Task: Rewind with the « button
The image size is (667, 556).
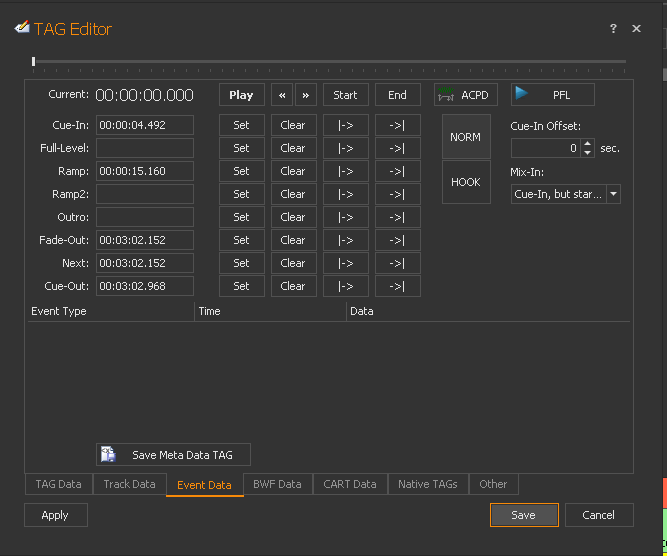Action: [282, 94]
